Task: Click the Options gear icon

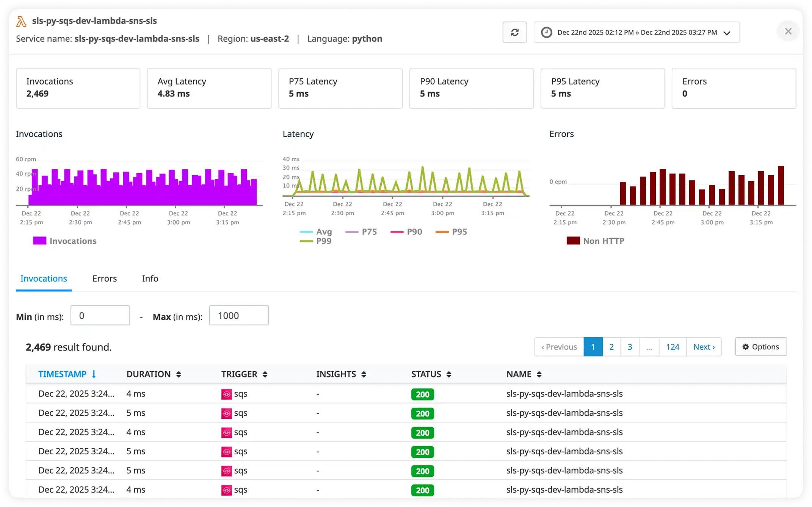Action: click(745, 347)
